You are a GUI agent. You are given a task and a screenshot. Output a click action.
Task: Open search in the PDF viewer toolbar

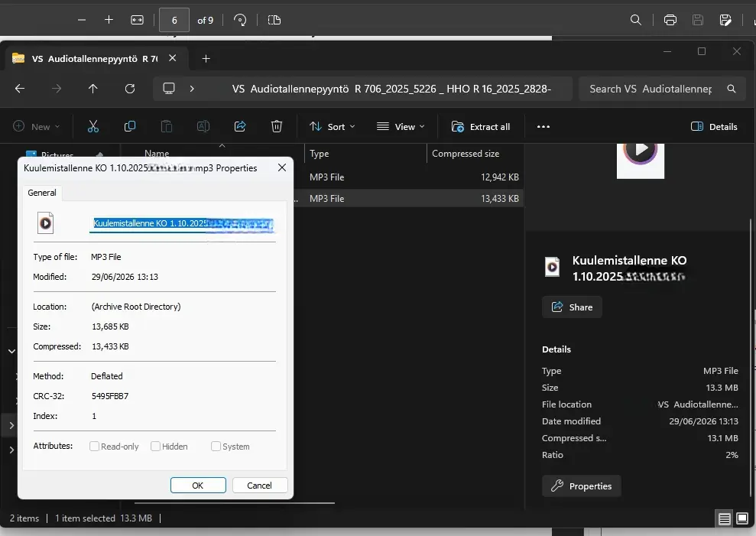tap(636, 20)
